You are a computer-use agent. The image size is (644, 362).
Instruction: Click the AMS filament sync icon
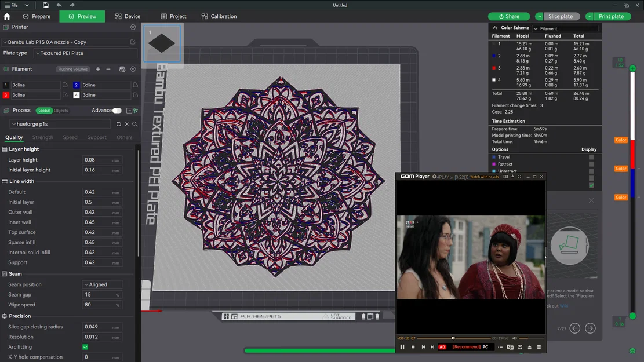(122, 69)
